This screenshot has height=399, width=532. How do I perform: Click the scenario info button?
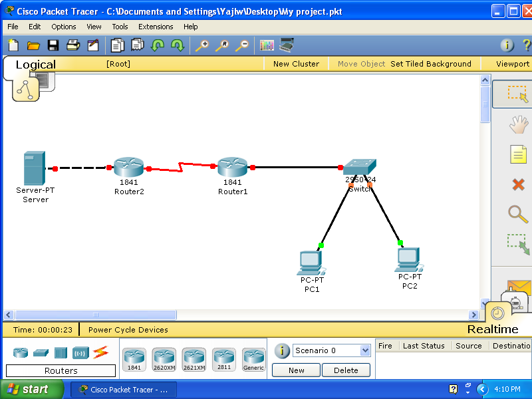tap(282, 350)
